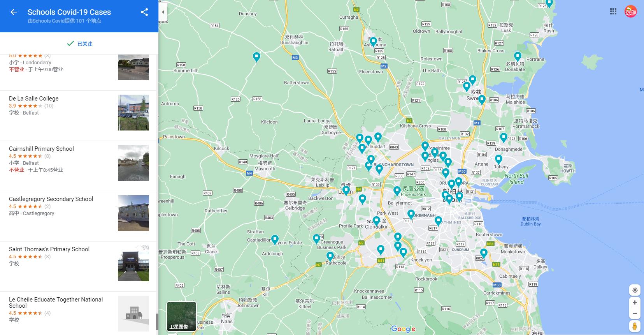Screen dimensions: 644x335
Task: Go back with the left arrow icon
Action: 14,12
